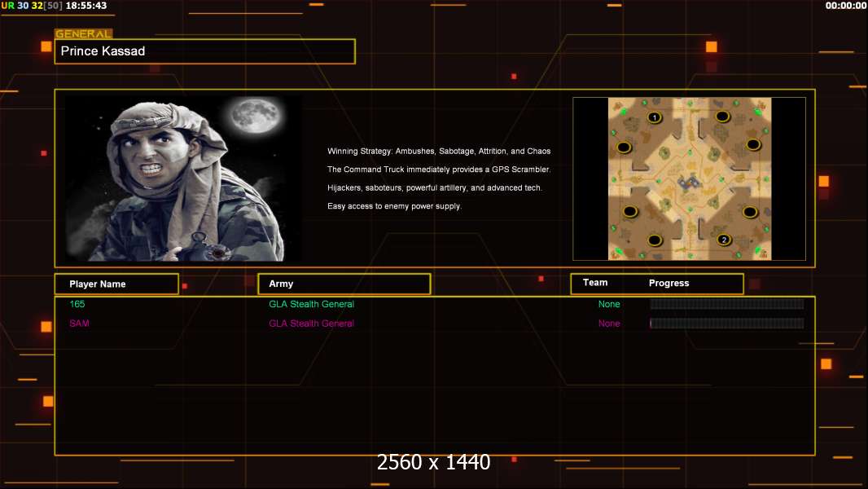This screenshot has height=489, width=868.
Task: Select start position 2 on the map
Action: click(724, 240)
